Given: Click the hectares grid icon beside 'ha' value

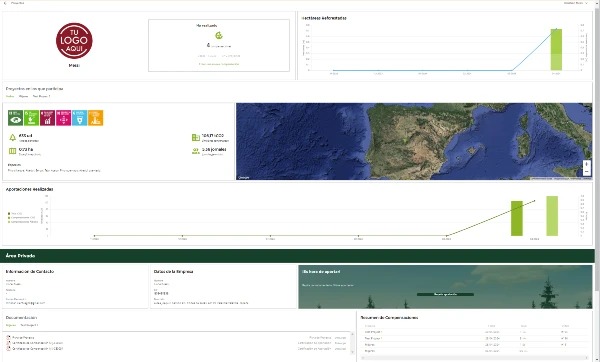Looking at the screenshot, I should click(x=12, y=151).
